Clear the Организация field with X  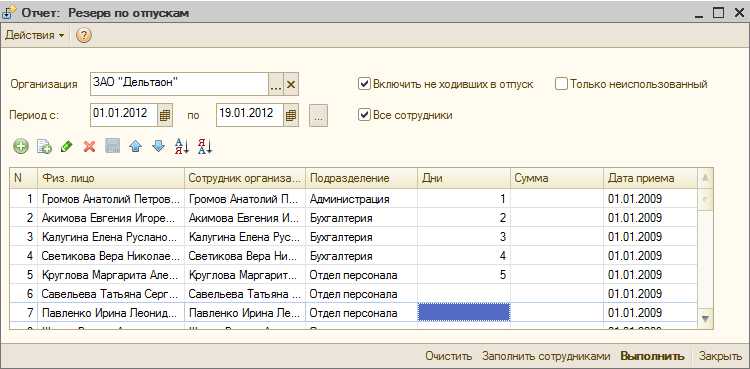291,85
